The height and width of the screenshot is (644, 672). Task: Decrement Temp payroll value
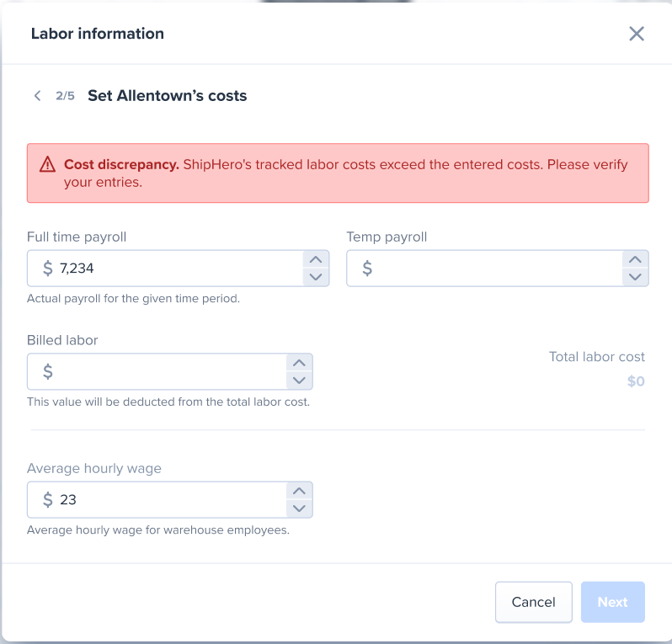635,277
